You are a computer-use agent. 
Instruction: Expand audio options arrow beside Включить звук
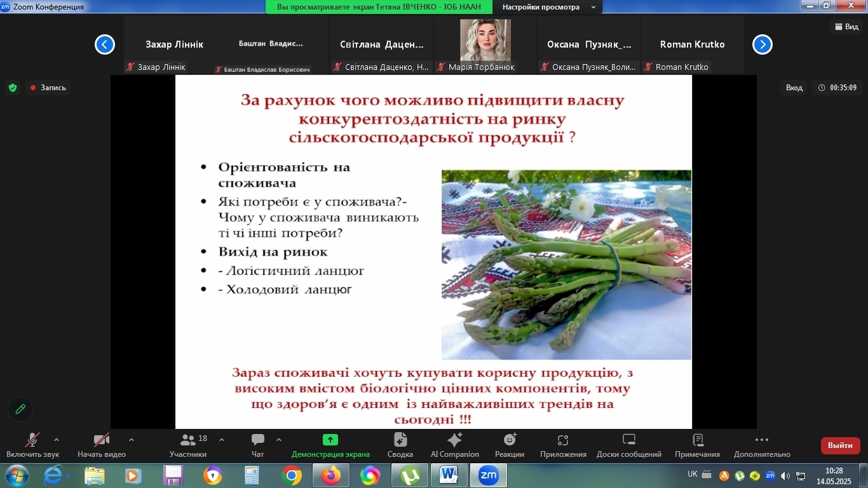[x=57, y=440]
